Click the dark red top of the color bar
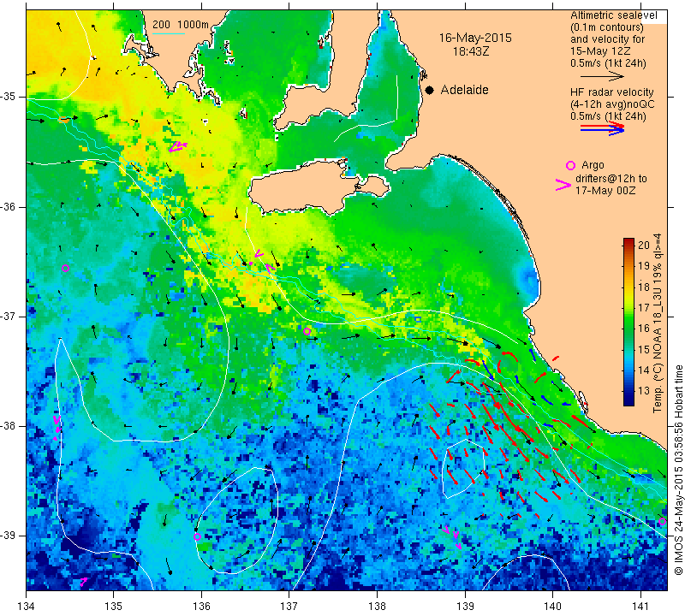This screenshot has height=616, width=685. point(628,242)
